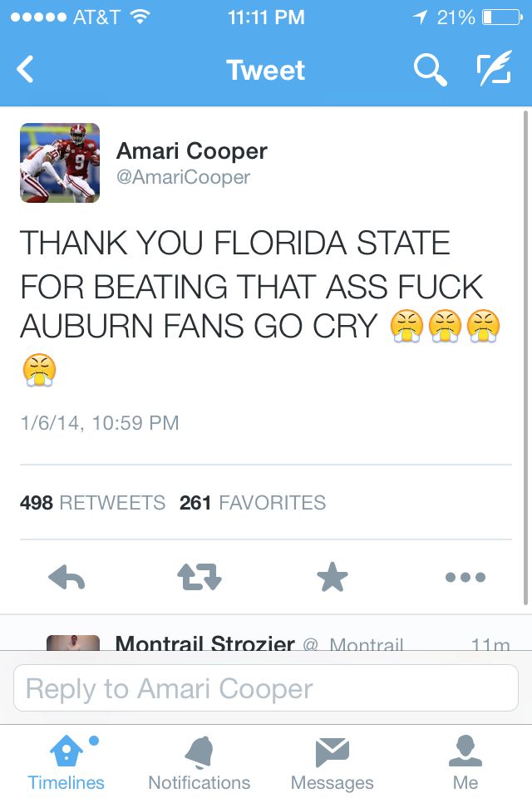Image resolution: width=532 pixels, height=798 pixels.
Task: Tap the Reply to Amari Cooper field
Action: 266,688
